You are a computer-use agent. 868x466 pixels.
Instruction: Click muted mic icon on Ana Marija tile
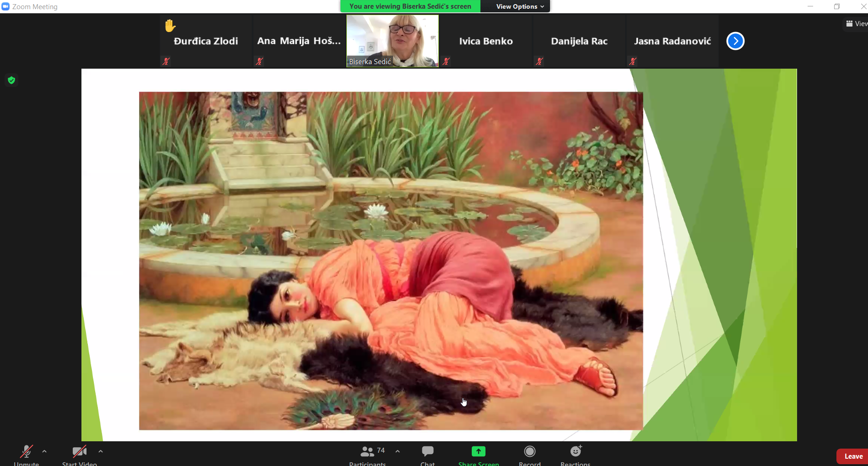259,61
